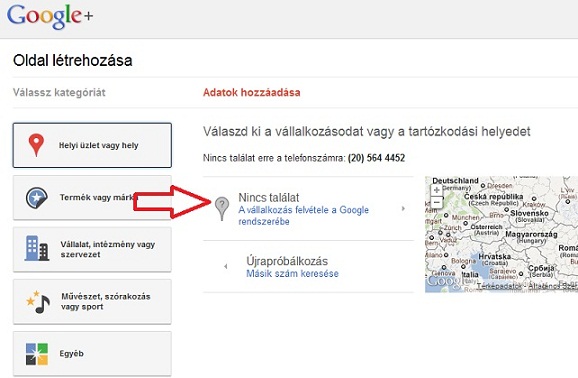Click the Térképadatok link on the map
The width and height of the screenshot is (578, 378).
tap(499, 286)
